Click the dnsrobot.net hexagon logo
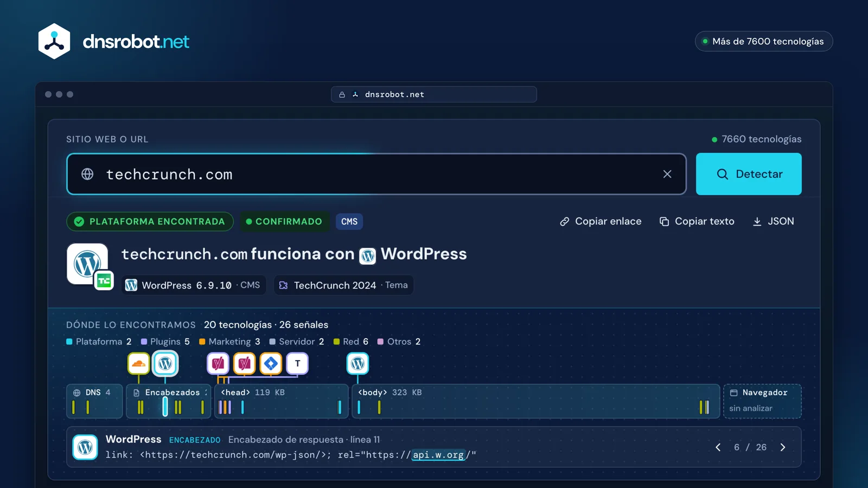 tap(54, 41)
